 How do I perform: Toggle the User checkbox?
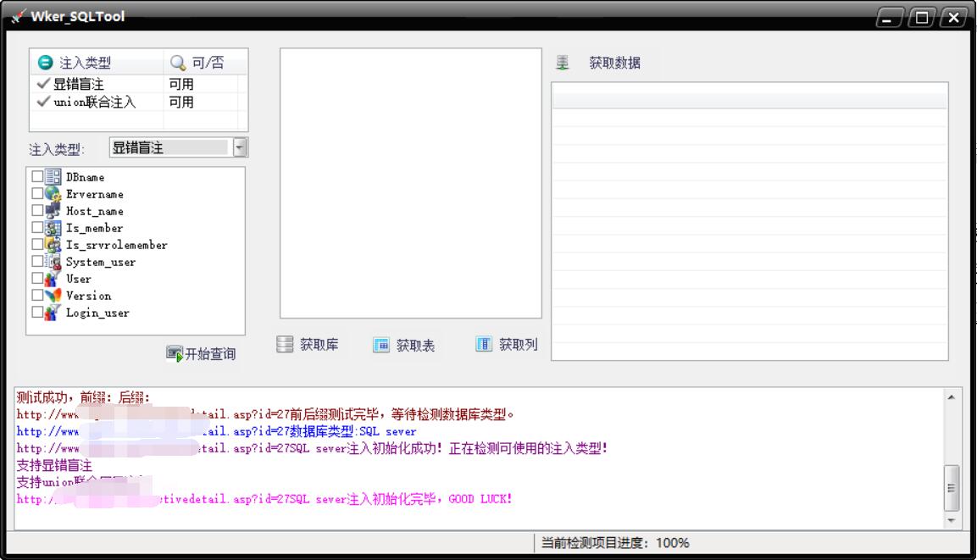[37, 278]
